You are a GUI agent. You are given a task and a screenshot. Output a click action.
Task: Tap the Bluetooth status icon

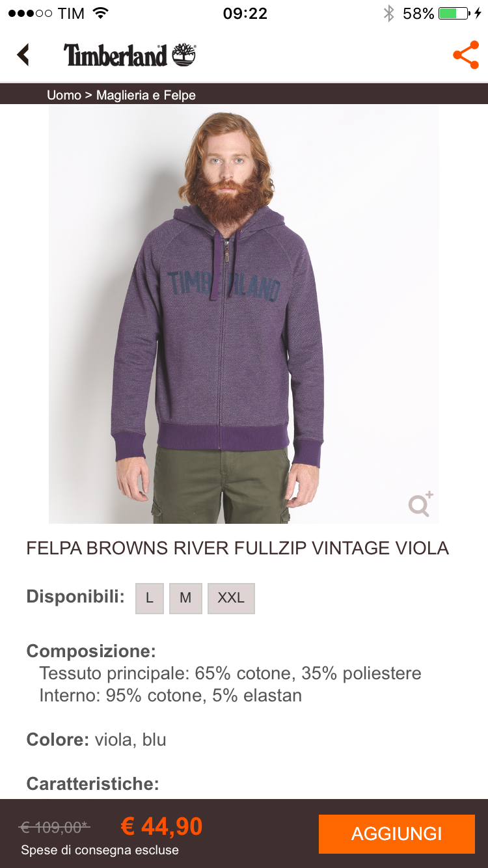[x=388, y=13]
